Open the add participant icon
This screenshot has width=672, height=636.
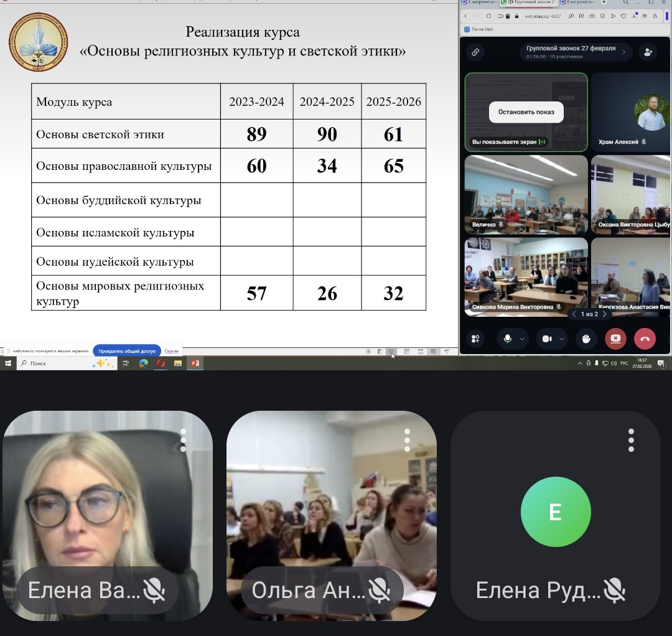click(648, 52)
